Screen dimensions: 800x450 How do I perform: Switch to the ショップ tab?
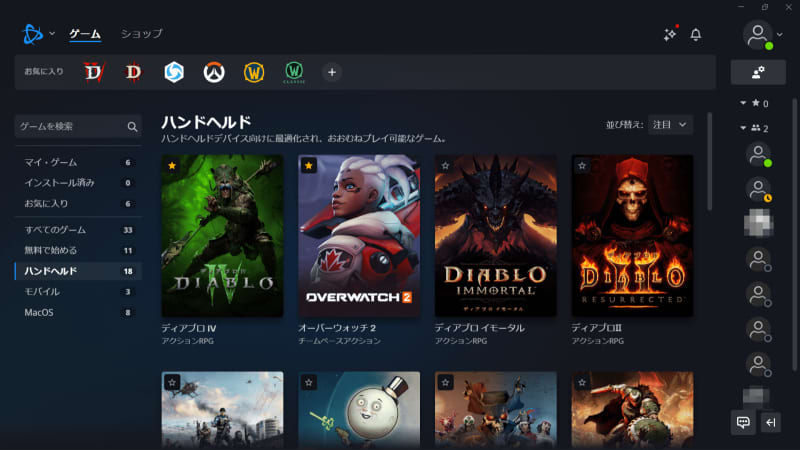(x=141, y=34)
